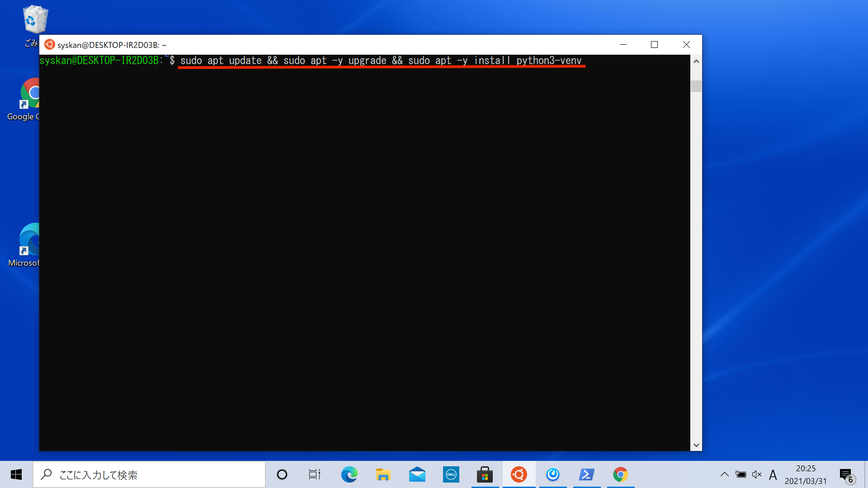Screen dimensions: 868x488
Task: Open the Mail app from taskbar
Action: coord(417,474)
